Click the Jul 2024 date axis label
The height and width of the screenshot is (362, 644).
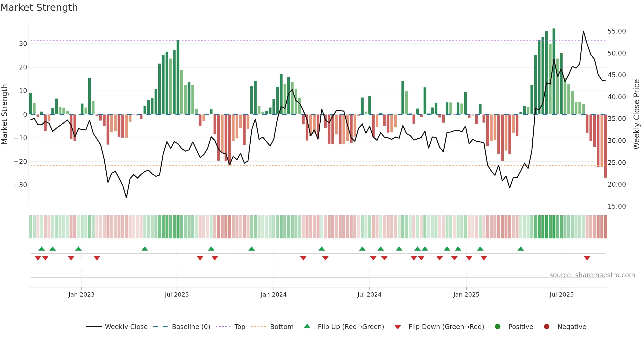(x=369, y=294)
